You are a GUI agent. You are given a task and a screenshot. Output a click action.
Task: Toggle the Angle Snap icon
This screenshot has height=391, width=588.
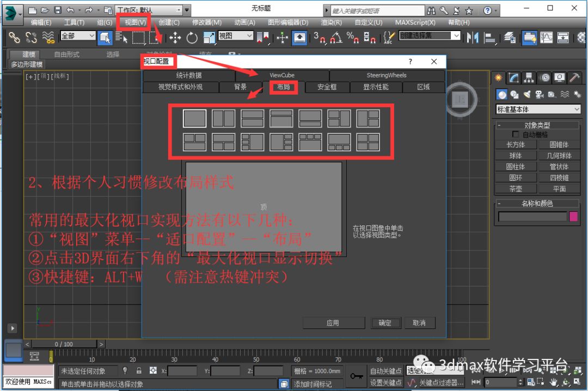click(x=336, y=38)
